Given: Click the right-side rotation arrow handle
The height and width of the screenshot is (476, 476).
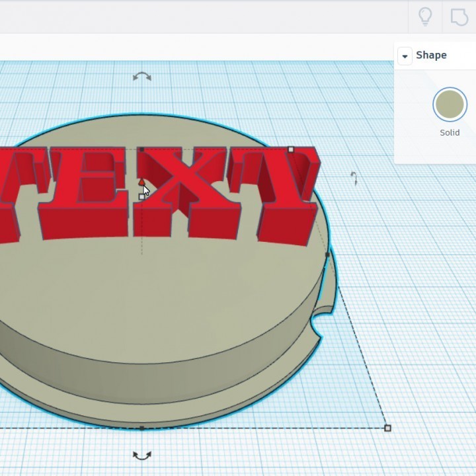Looking at the screenshot, I should (x=354, y=178).
